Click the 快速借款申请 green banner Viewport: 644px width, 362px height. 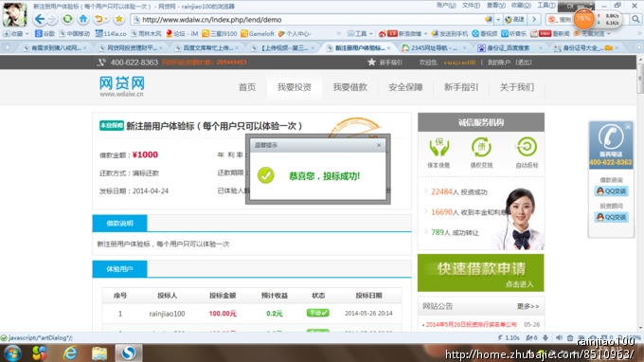[480, 273]
